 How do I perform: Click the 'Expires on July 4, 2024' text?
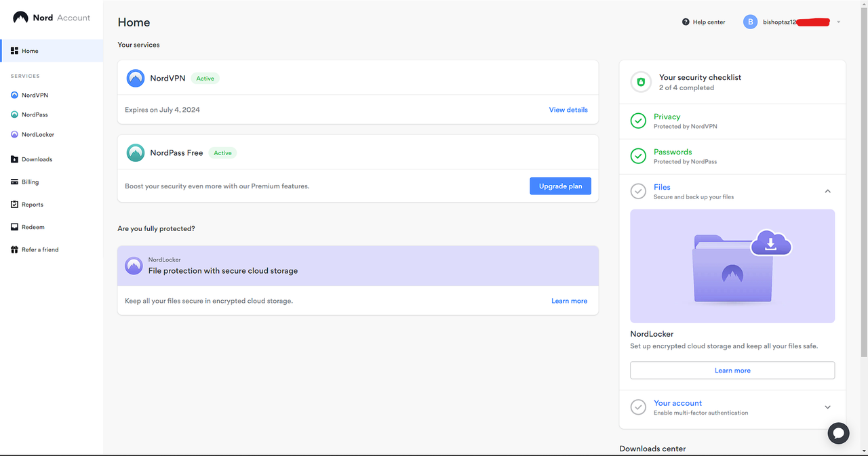tap(162, 110)
